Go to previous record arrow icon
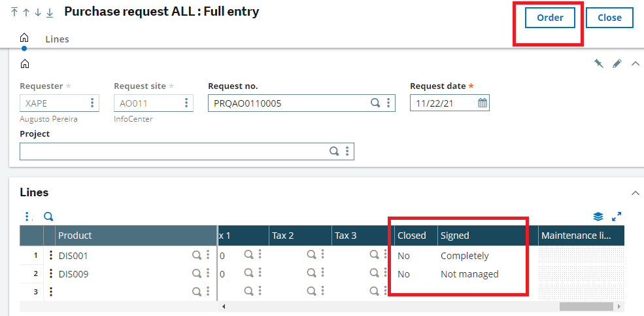This screenshot has height=316, width=644. click(26, 12)
